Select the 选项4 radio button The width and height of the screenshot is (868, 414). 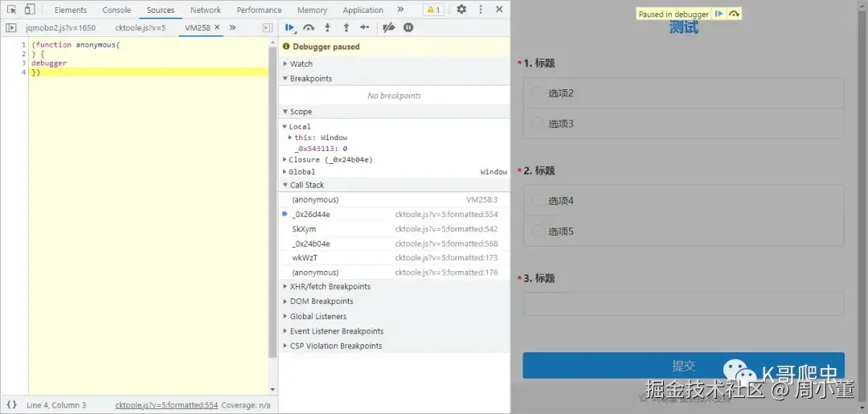pos(536,200)
